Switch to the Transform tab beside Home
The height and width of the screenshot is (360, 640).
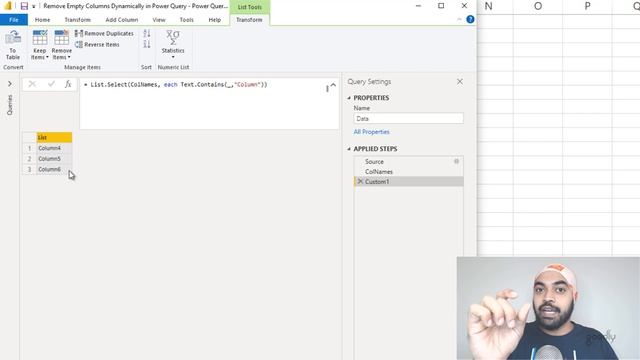coord(78,20)
